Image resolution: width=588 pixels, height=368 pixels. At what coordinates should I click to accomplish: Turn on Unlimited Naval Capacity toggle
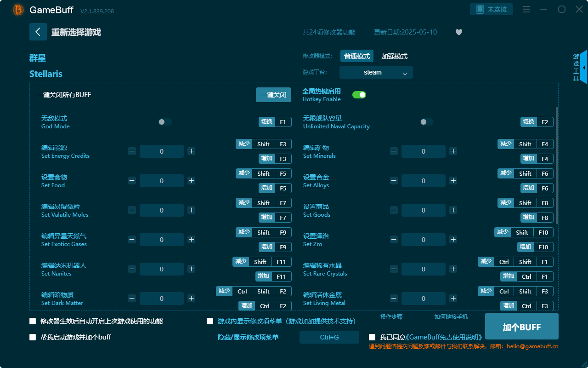tap(426, 121)
